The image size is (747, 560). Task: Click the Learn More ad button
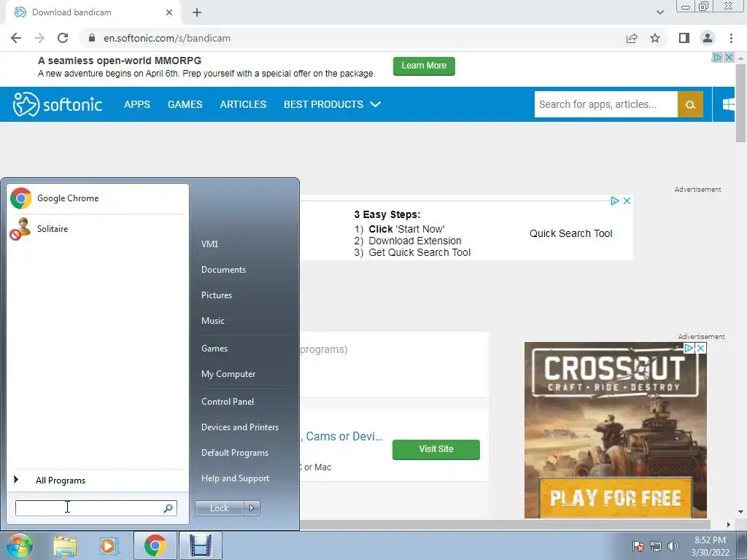(424, 66)
